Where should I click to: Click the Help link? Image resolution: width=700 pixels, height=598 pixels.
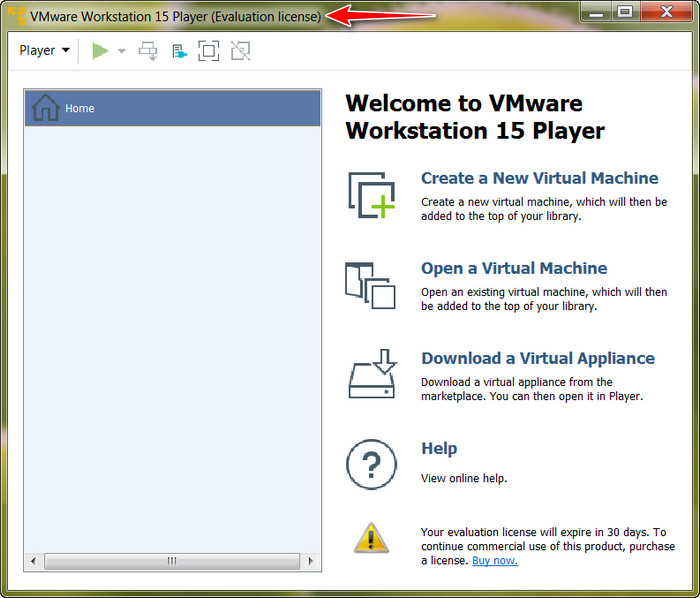[x=439, y=448]
